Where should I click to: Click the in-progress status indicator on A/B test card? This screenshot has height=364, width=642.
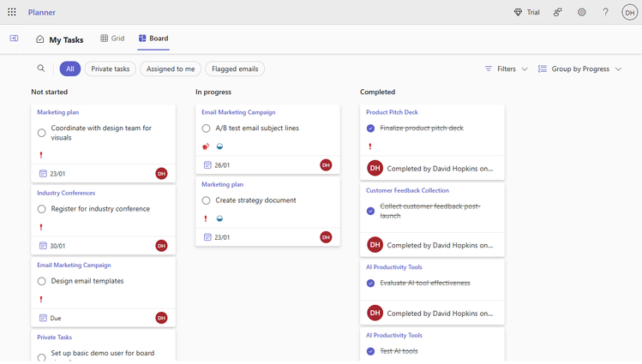click(x=219, y=146)
